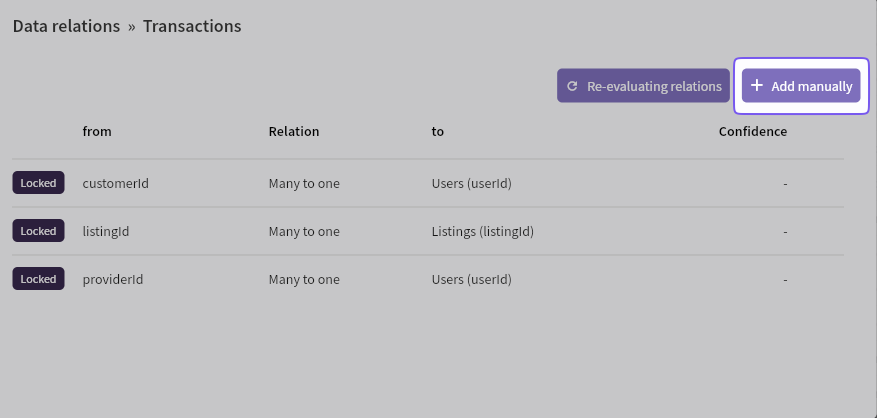Click the "from" column header

tap(97, 131)
